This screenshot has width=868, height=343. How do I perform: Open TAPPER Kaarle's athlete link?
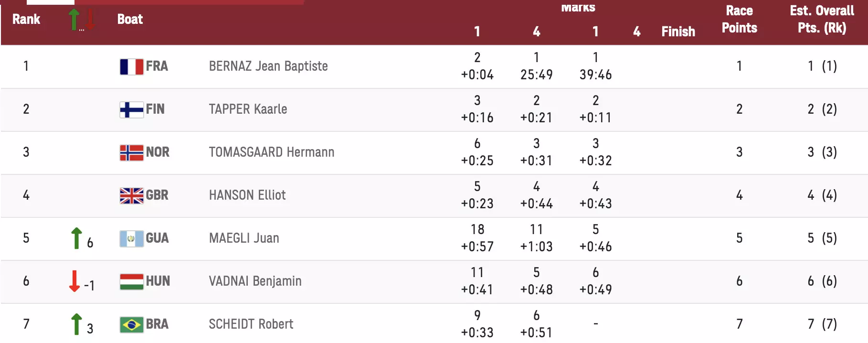[248, 109]
